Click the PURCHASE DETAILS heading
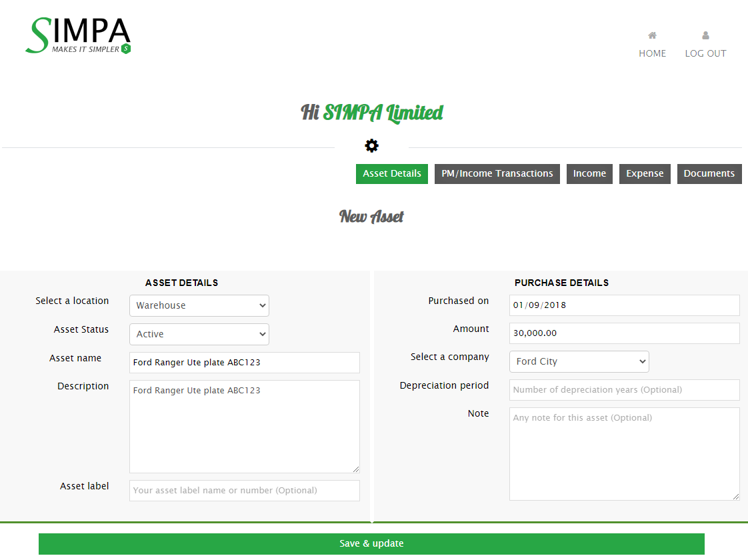Viewport: 748px width, 560px height. pyautogui.click(x=561, y=283)
